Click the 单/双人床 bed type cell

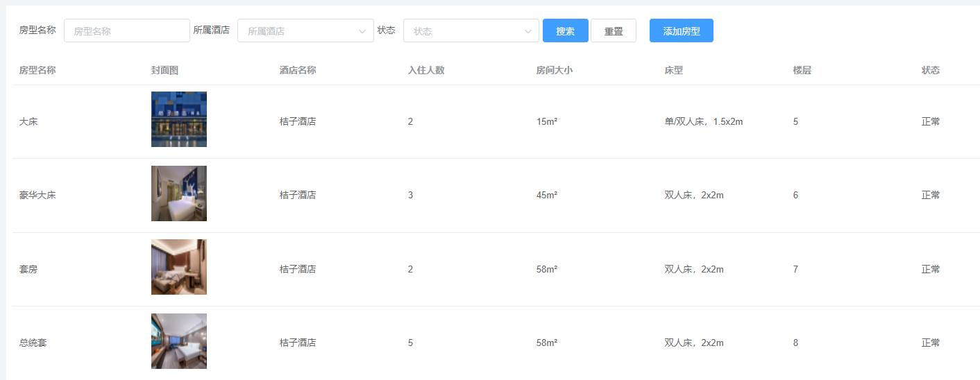point(703,121)
